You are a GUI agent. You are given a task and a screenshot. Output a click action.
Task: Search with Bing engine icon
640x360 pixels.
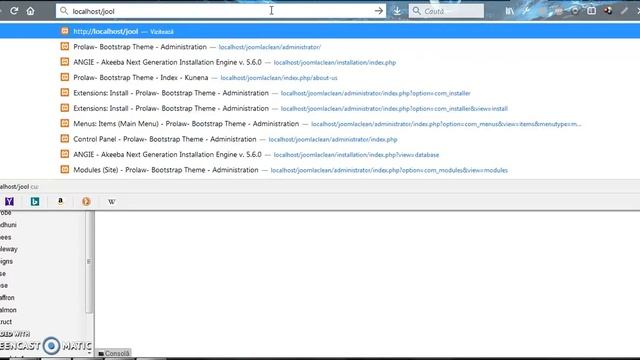coord(35,201)
